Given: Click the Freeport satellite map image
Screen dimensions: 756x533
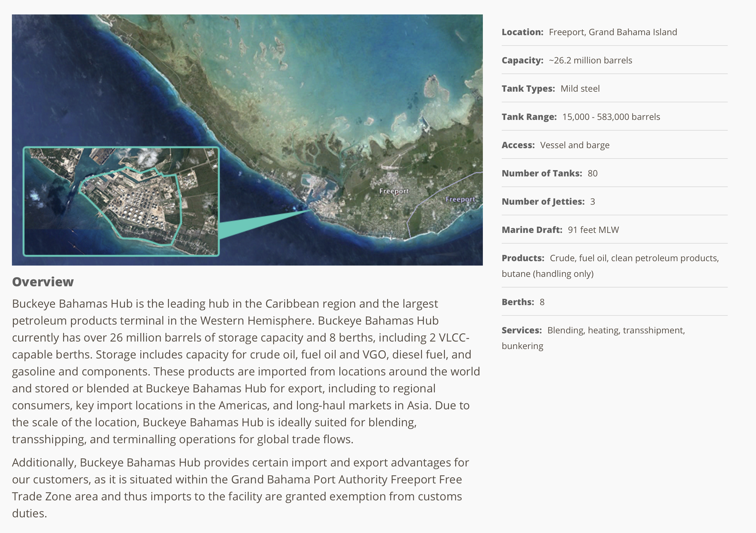Looking at the screenshot, I should 247,140.
